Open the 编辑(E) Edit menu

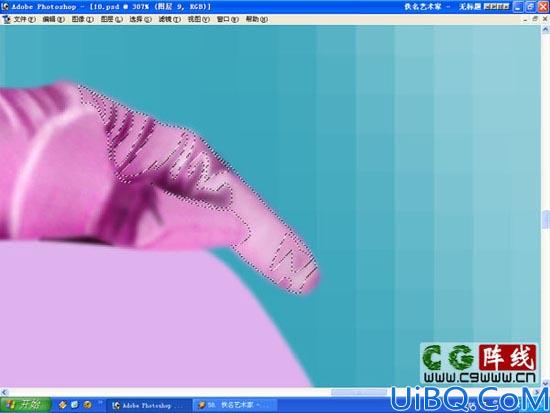point(53,19)
